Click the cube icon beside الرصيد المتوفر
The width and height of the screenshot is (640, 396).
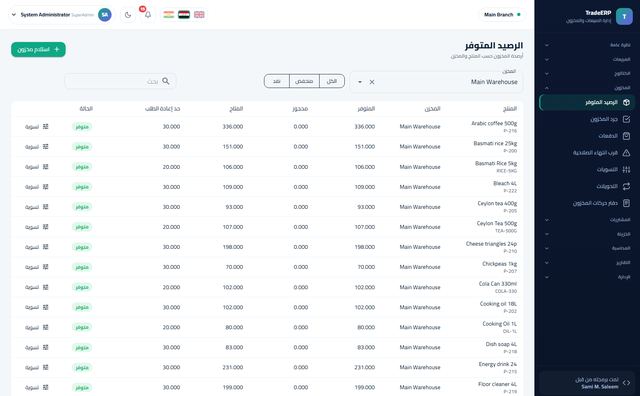[x=626, y=102]
